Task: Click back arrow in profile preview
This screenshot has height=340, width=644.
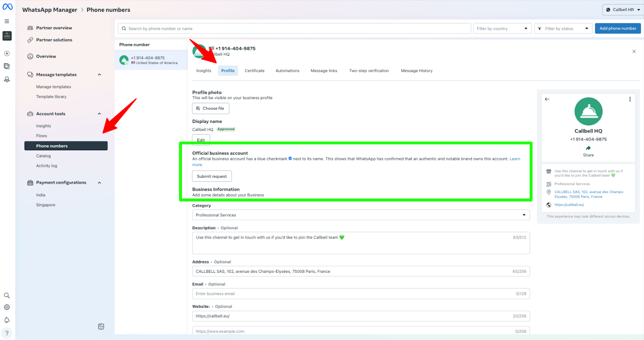Action: pyautogui.click(x=547, y=99)
